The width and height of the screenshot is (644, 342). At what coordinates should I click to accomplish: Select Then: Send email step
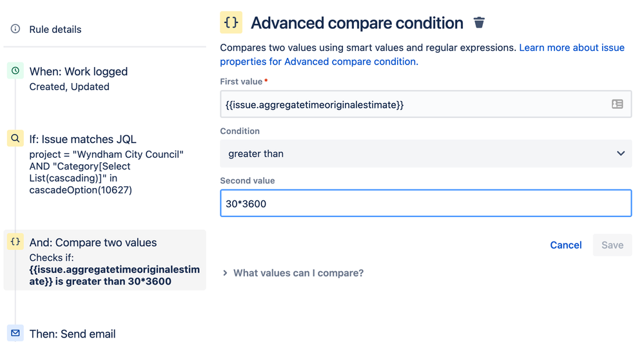pos(73,334)
